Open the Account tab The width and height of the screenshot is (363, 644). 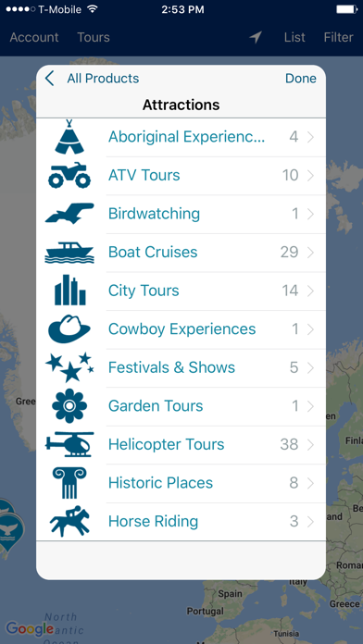34,37
